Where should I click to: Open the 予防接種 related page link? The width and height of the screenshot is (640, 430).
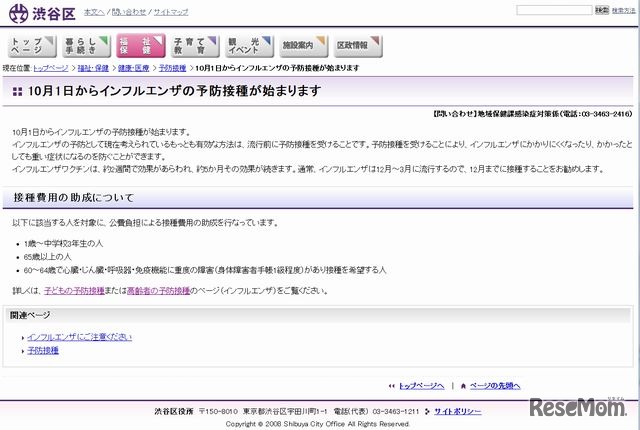pos(43,350)
